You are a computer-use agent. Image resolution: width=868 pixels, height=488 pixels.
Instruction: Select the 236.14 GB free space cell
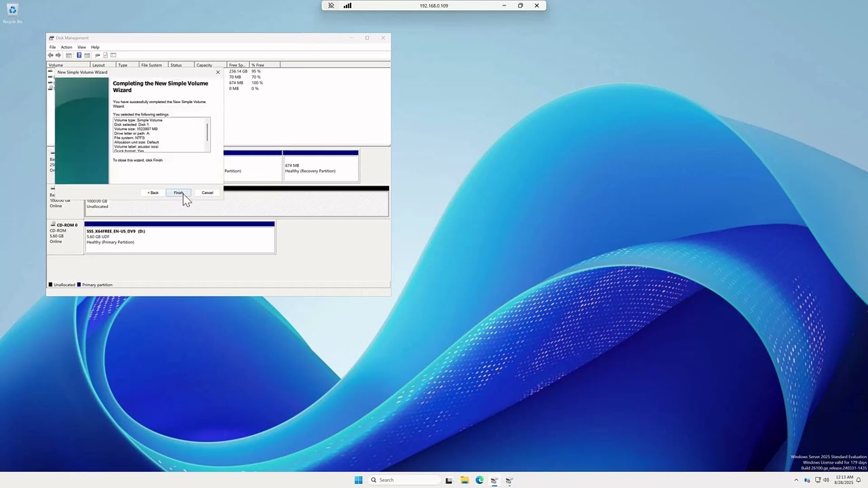[x=238, y=71]
